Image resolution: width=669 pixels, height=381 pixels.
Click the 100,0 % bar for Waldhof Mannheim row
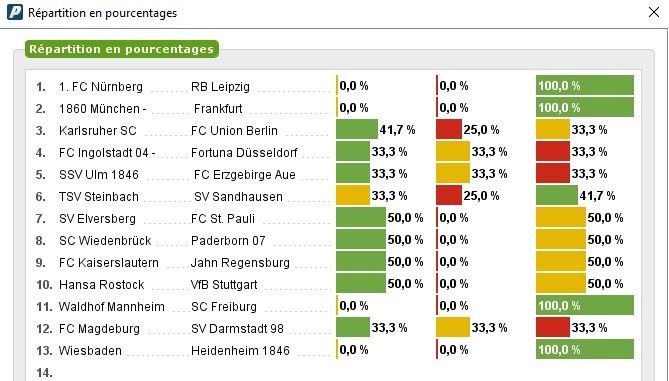(x=585, y=305)
